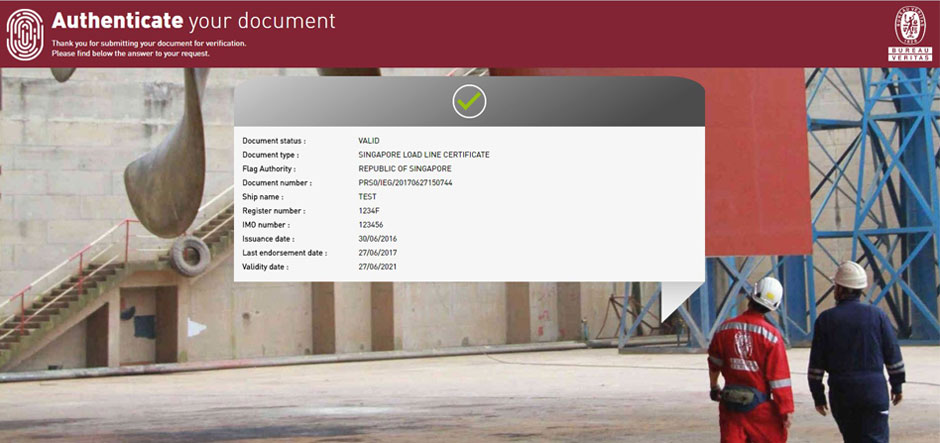Image resolution: width=940 pixels, height=443 pixels.
Task: Select the VALID document status value
Action: (x=370, y=141)
